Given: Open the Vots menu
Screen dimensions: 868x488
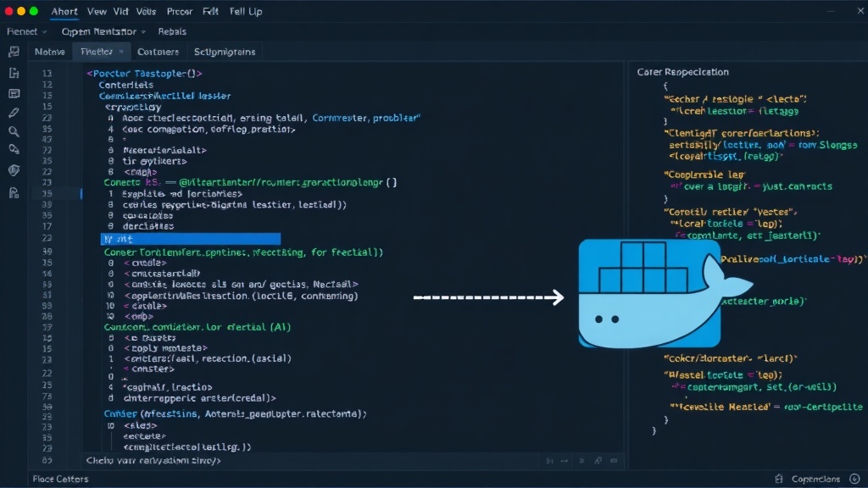Looking at the screenshot, I should pos(146,11).
